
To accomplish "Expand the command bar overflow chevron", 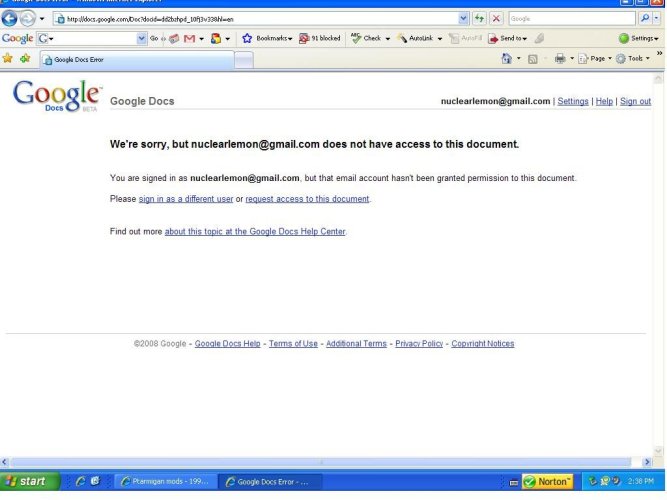I will coord(659,53).
